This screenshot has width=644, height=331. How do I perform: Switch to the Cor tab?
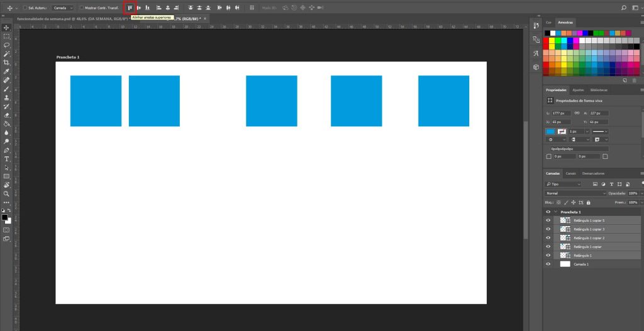pos(548,22)
